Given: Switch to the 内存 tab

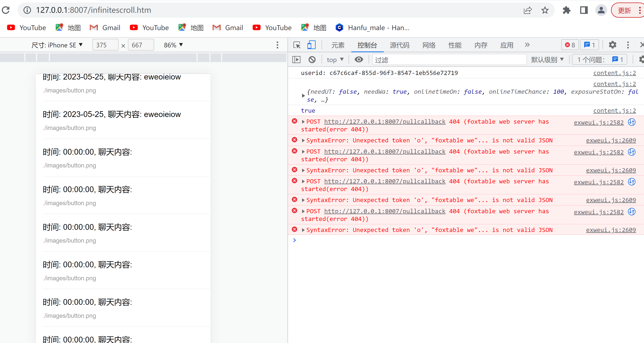Looking at the screenshot, I should point(481,45).
